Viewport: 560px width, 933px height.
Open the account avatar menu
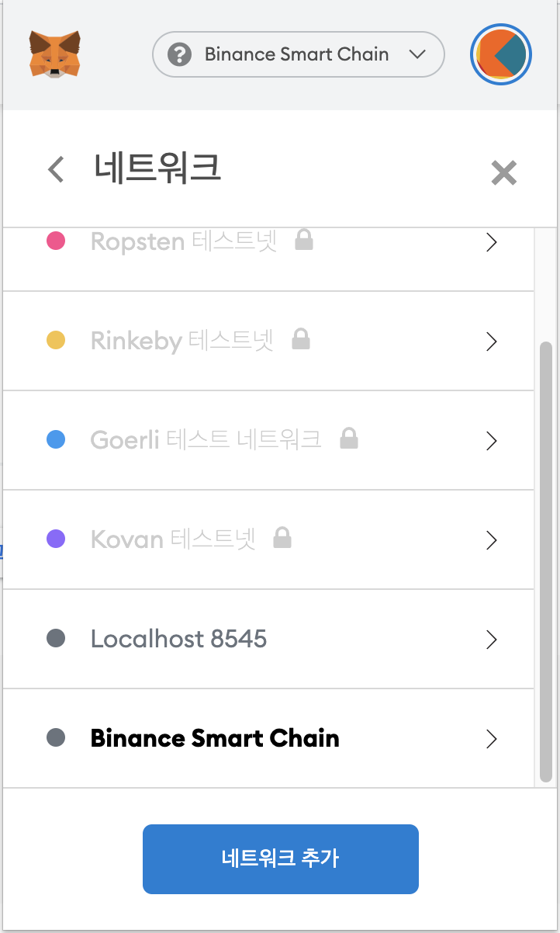point(501,54)
